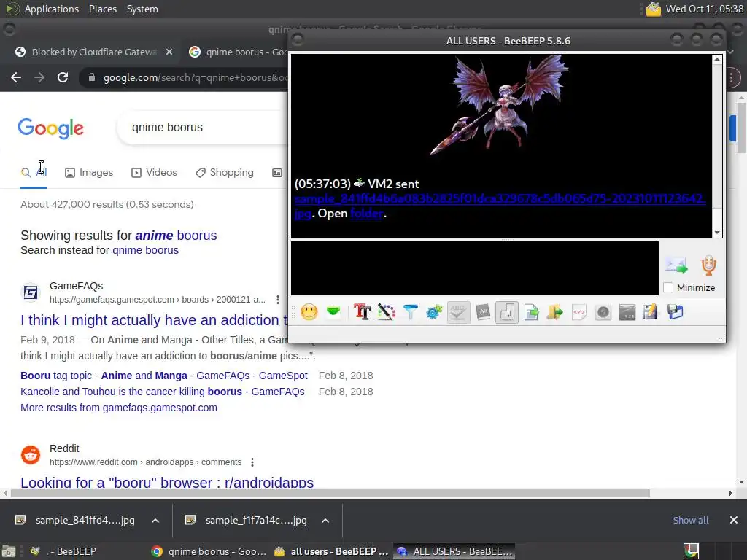The width and height of the screenshot is (747, 560).
Task: Click BeeBEEP chat scrollbar up arrow
Action: (x=717, y=60)
